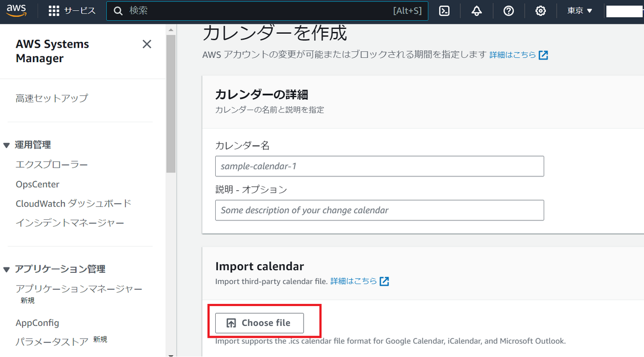Close the AWS Systems Manager sidebar
Viewport: 644px width, 357px height.
(x=147, y=44)
